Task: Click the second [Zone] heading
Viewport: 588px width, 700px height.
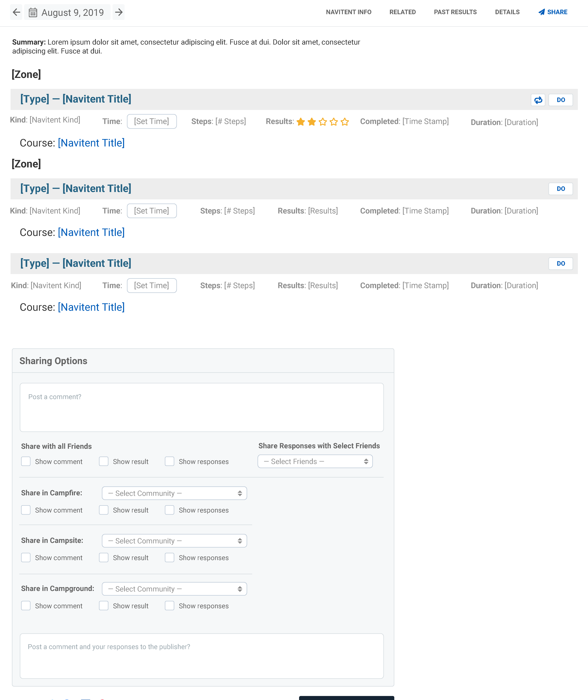Action: point(26,164)
